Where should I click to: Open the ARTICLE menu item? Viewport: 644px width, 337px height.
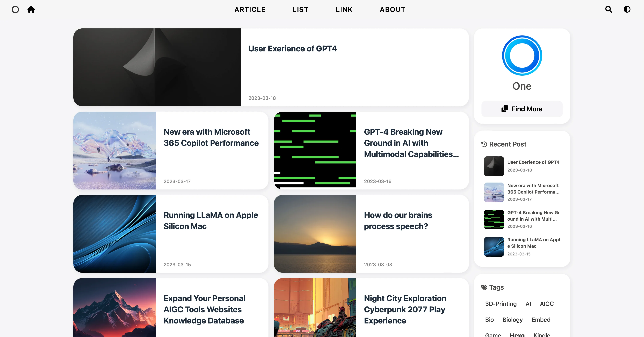(250, 9)
